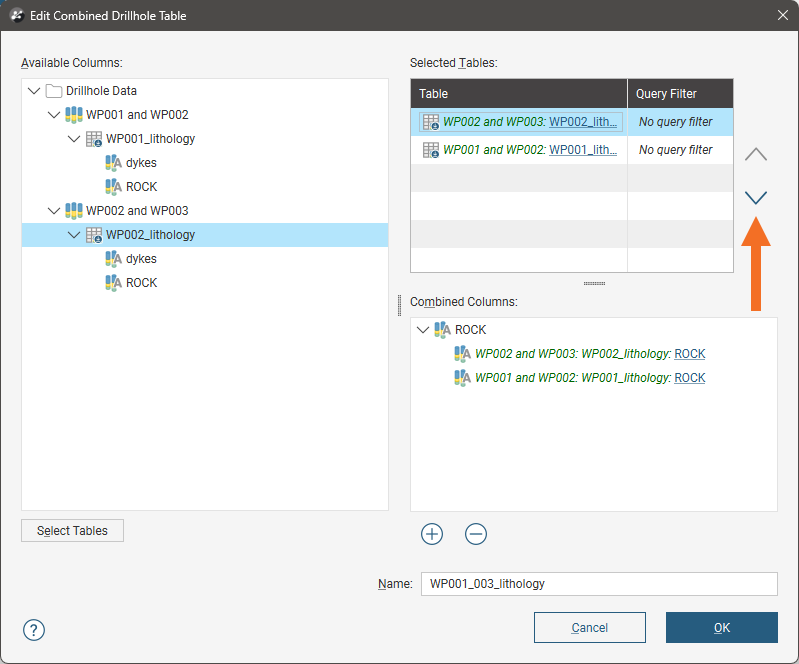Click query filter cell for WP001 and WP002 row
The height and width of the screenshot is (664, 799).
678,150
